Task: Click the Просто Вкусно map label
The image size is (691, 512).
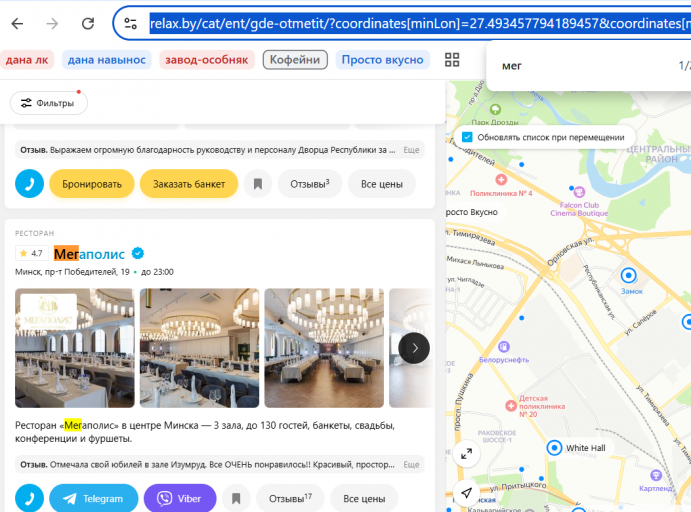Action: pos(472,212)
